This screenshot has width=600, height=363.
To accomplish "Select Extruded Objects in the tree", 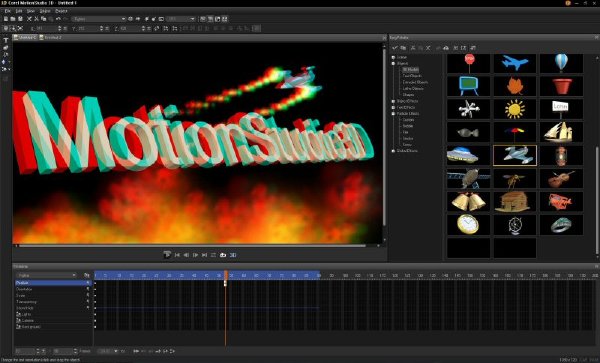I will [415, 82].
